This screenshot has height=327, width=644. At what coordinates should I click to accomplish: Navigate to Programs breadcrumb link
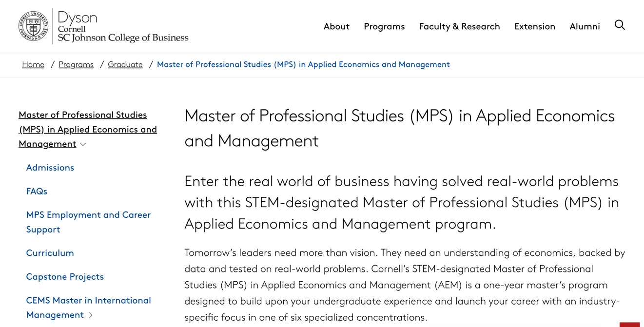pyautogui.click(x=76, y=64)
